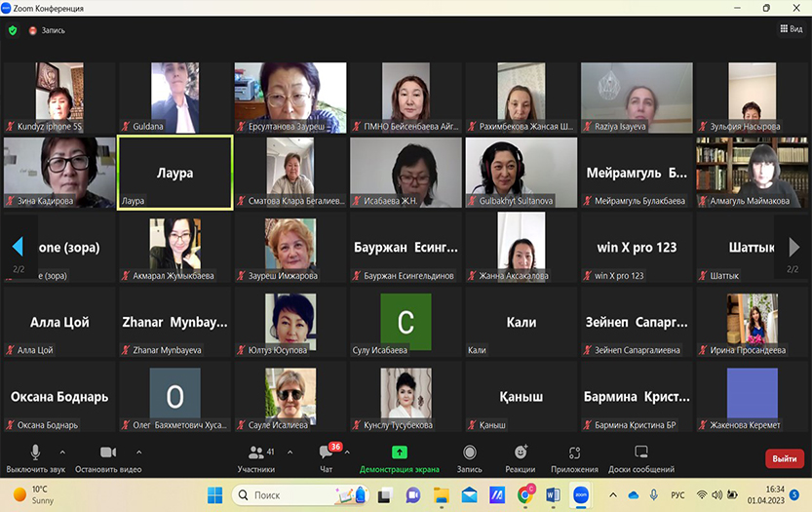Click the red Leave (Выйти) button

[x=784, y=458]
